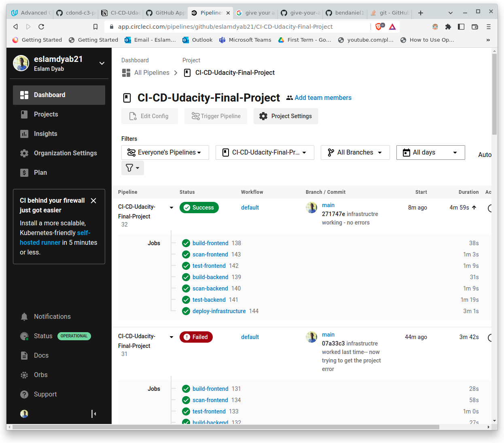This screenshot has height=443, width=504.
Task: Open Dashboard in the sidebar
Action: click(x=59, y=95)
